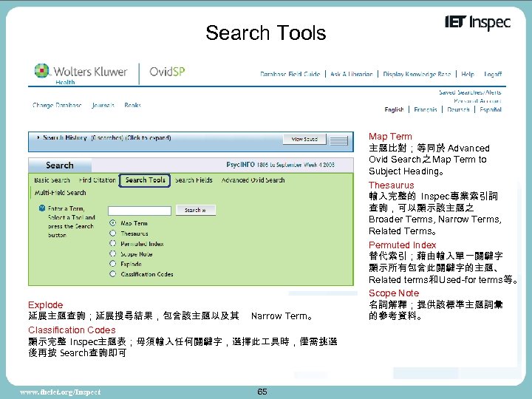The image size is (532, 399).
Task: Click the Wolters Kluwer globe logo
Action: point(41,71)
